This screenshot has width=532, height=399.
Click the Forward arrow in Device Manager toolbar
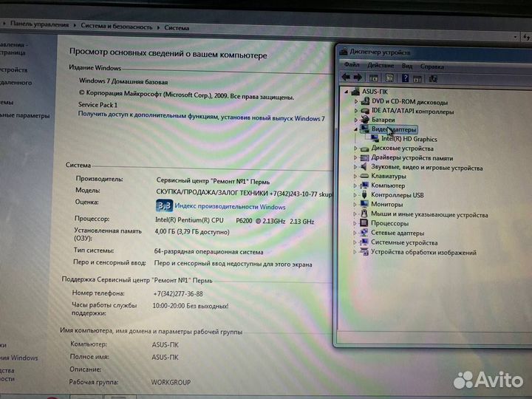point(358,78)
